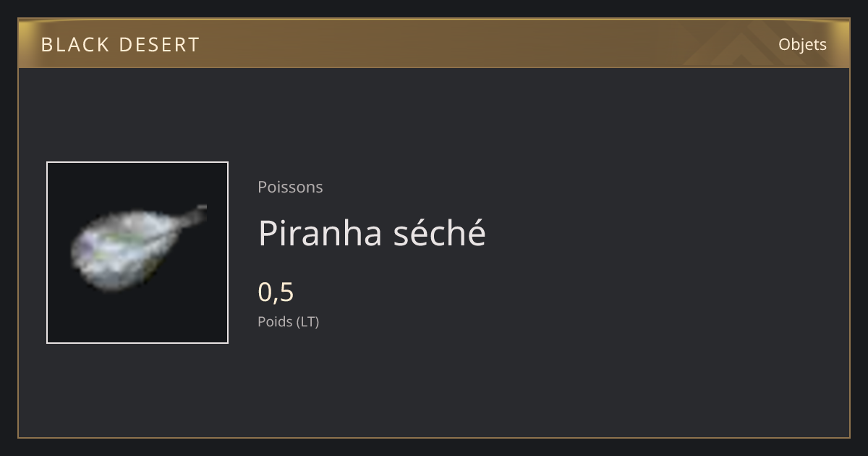Click the dried piranha item icon

click(137, 250)
